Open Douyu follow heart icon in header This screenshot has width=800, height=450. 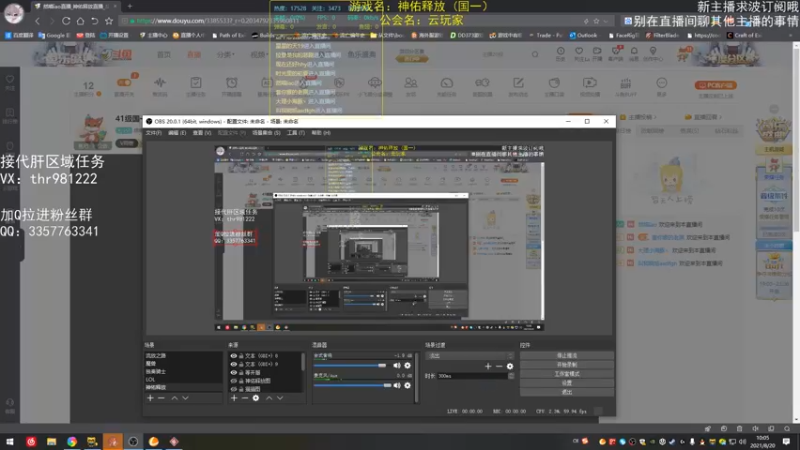click(x=579, y=52)
